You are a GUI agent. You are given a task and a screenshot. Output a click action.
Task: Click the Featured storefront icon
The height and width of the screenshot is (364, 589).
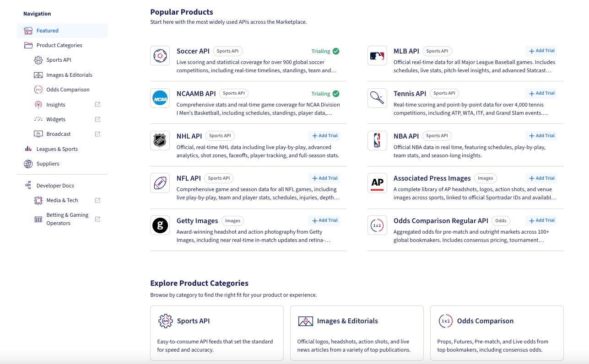coord(28,31)
